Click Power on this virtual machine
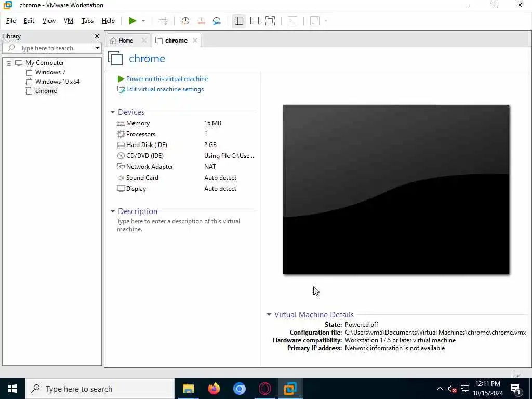The width and height of the screenshot is (532, 399). (167, 79)
